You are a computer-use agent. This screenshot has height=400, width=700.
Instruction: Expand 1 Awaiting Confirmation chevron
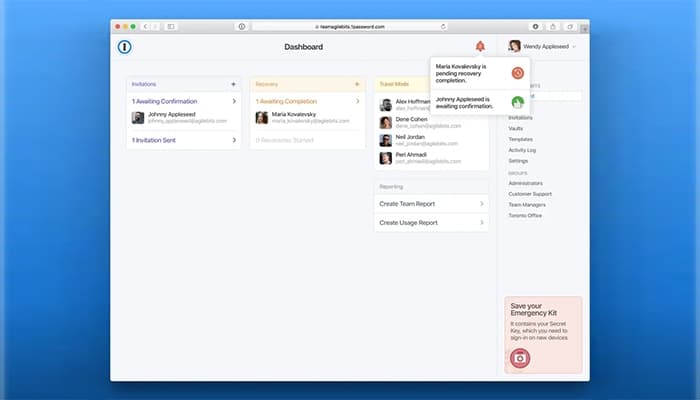234,101
